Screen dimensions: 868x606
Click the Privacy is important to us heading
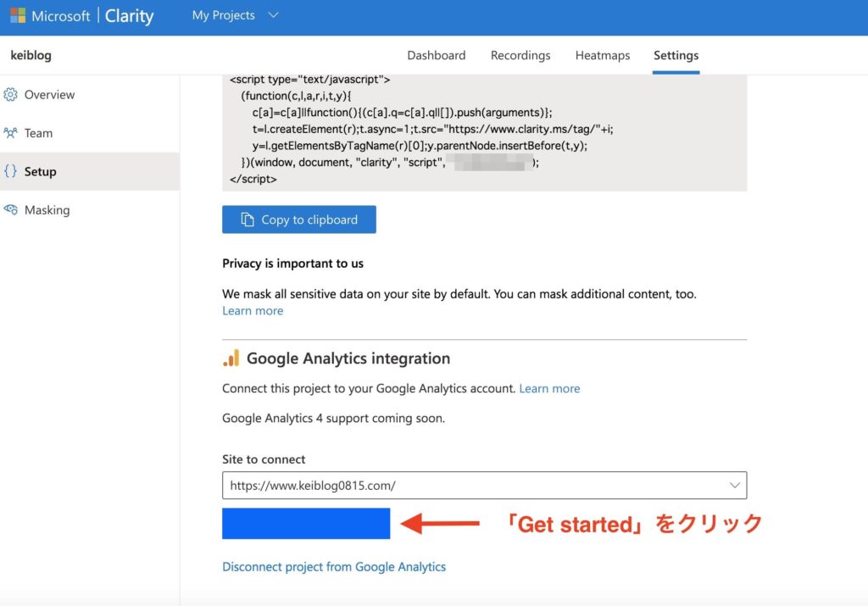click(x=292, y=264)
